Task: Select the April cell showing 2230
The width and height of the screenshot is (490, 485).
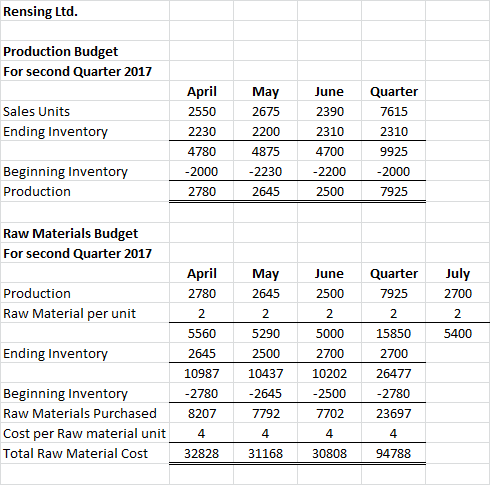Action: (202, 132)
